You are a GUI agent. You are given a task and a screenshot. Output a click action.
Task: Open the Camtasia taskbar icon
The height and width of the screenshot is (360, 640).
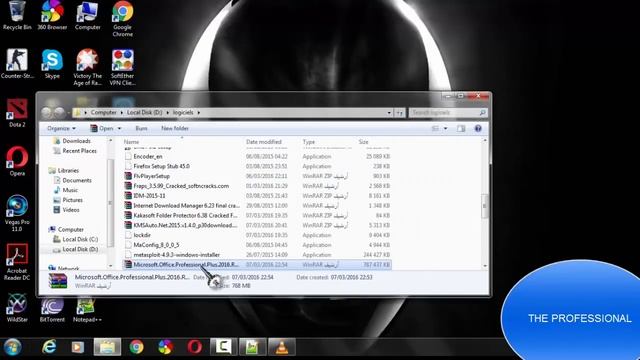pyautogui.click(x=223, y=347)
